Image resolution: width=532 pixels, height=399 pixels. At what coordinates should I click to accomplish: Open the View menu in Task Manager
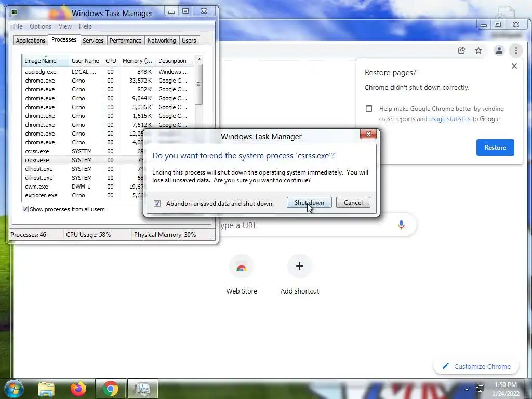(65, 26)
